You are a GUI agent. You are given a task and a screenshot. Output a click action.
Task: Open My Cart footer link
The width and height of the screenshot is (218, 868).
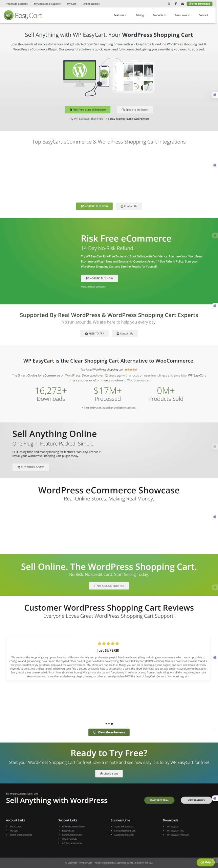[x=14, y=831]
